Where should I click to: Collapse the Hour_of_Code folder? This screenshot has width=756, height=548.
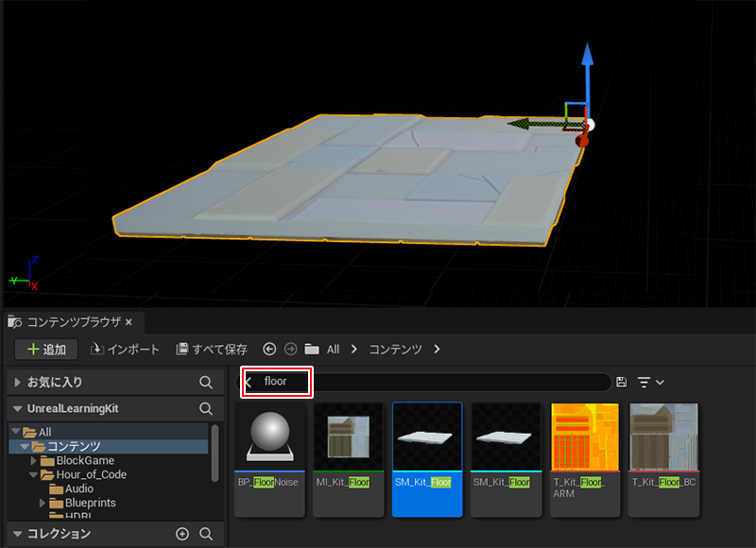(x=33, y=475)
